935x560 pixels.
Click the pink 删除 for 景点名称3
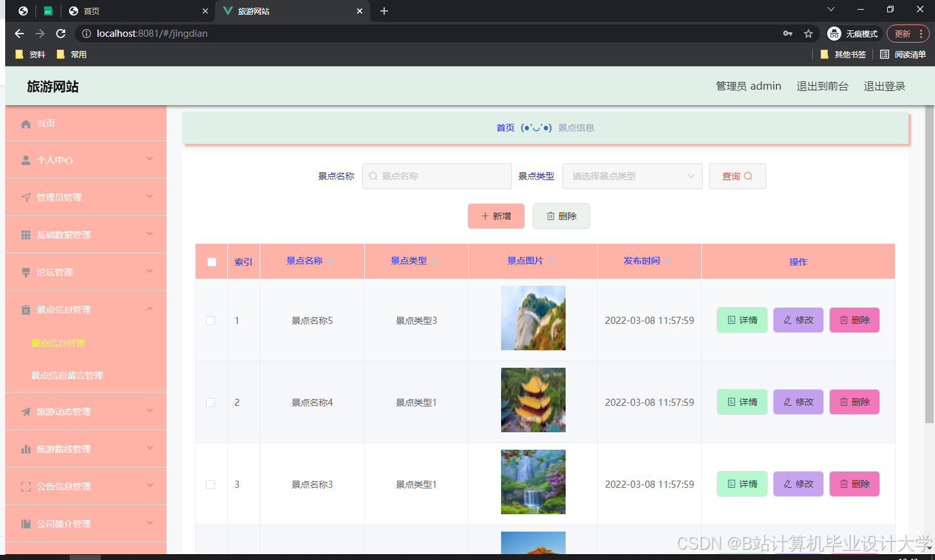[854, 484]
